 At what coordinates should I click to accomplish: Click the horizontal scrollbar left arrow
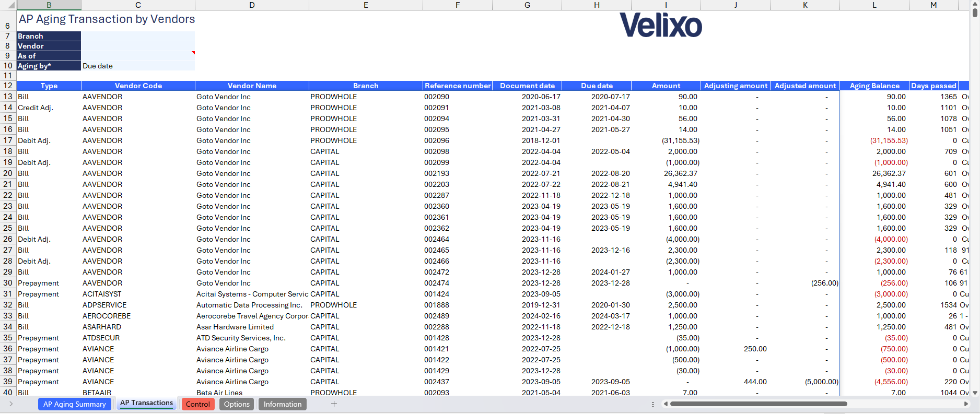[666, 404]
